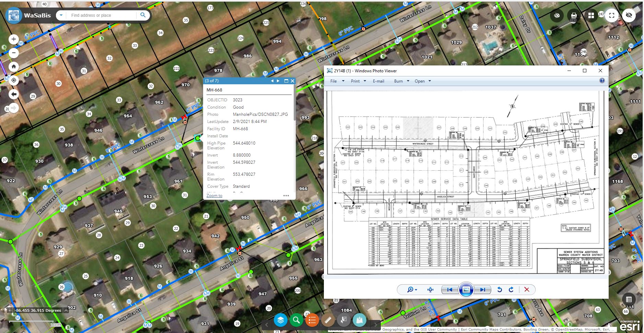Select Rim Elevation value 553.478027
Viewport: 644px width, 333px height.
[244, 174]
